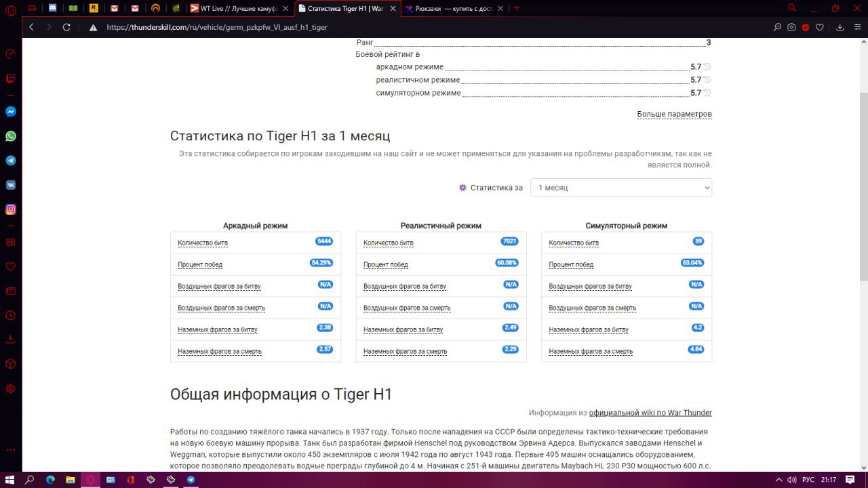
Task: Click 'Воздушных фрагов за смерть' in simulator column
Action: pos(592,308)
